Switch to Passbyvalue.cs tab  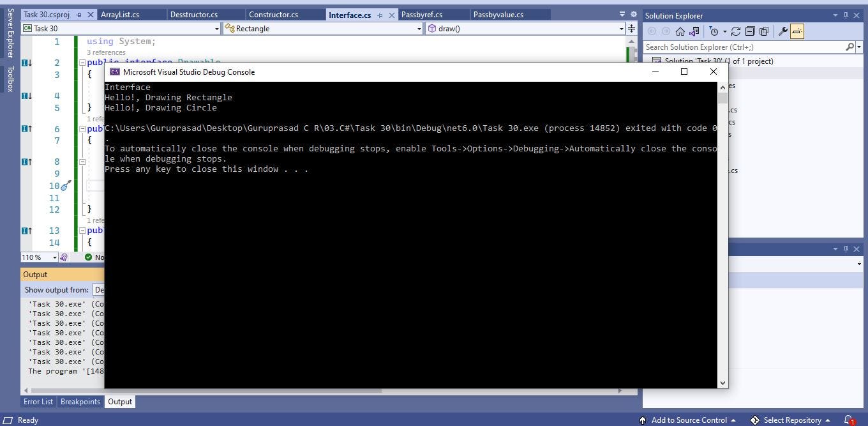coord(498,14)
